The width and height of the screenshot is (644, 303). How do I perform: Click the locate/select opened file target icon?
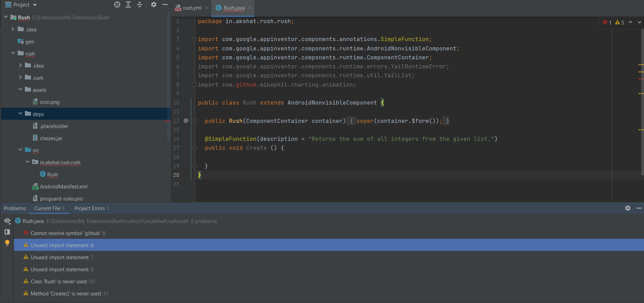click(117, 4)
